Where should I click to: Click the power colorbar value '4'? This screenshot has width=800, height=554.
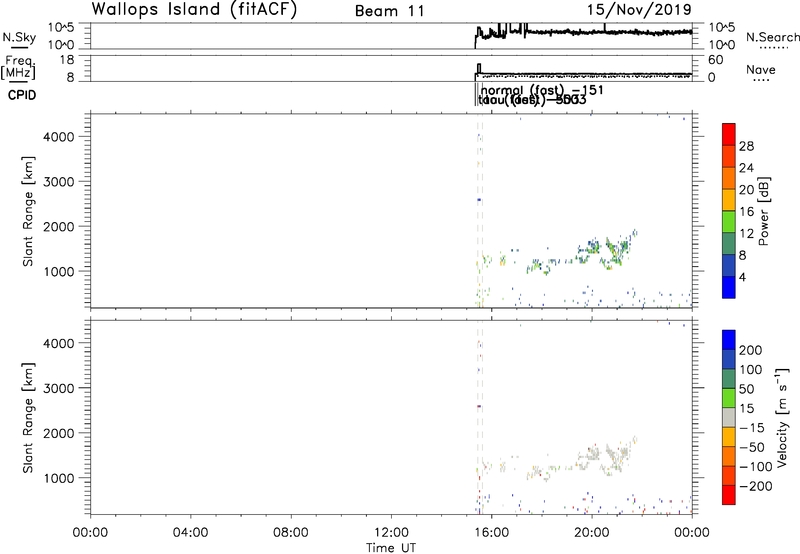point(743,277)
